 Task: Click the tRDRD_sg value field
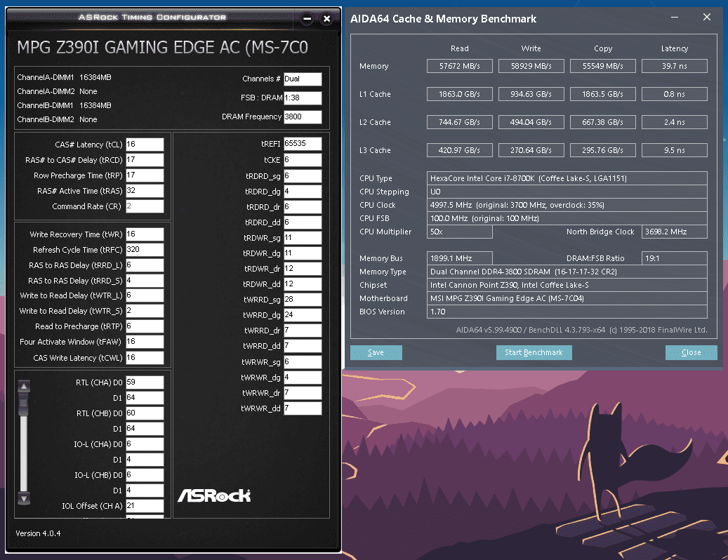(x=303, y=176)
